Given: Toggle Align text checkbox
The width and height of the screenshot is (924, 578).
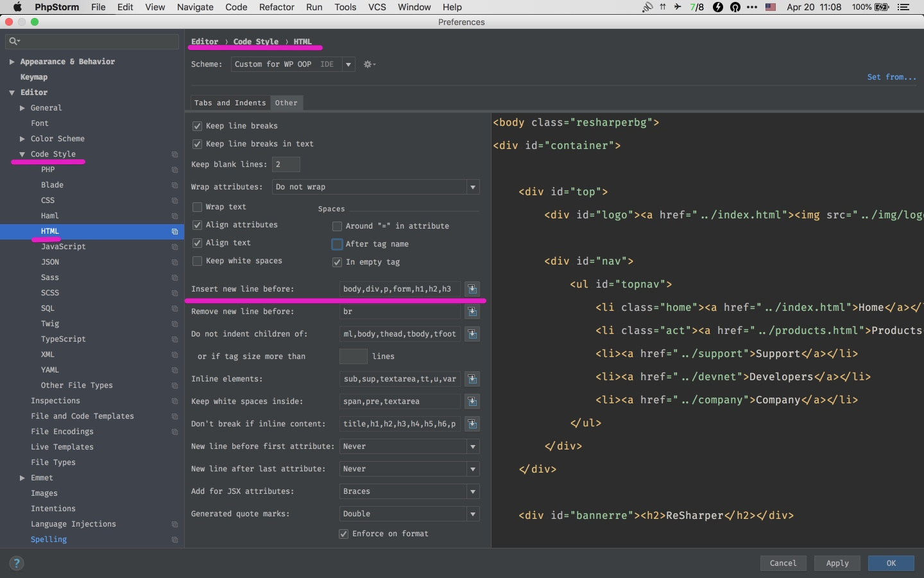Looking at the screenshot, I should [x=198, y=243].
